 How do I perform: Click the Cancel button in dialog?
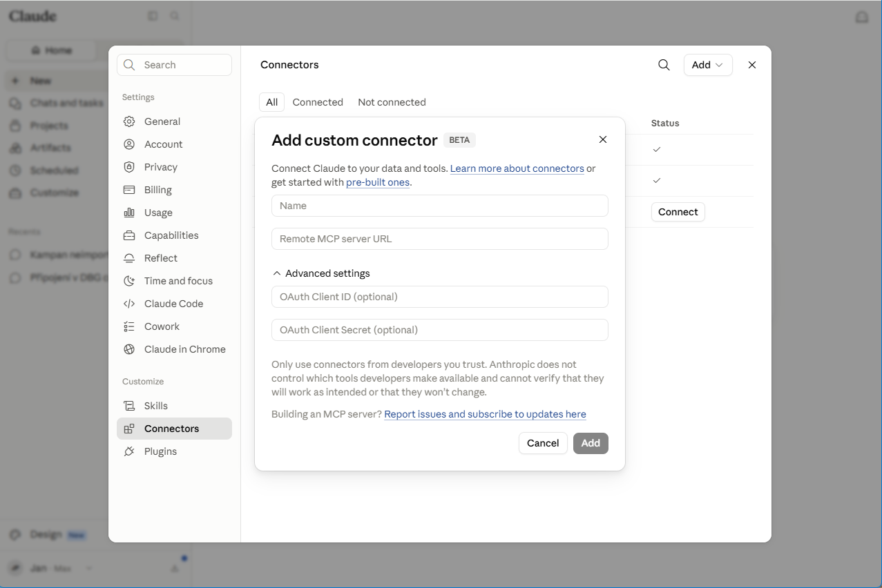[x=543, y=443]
